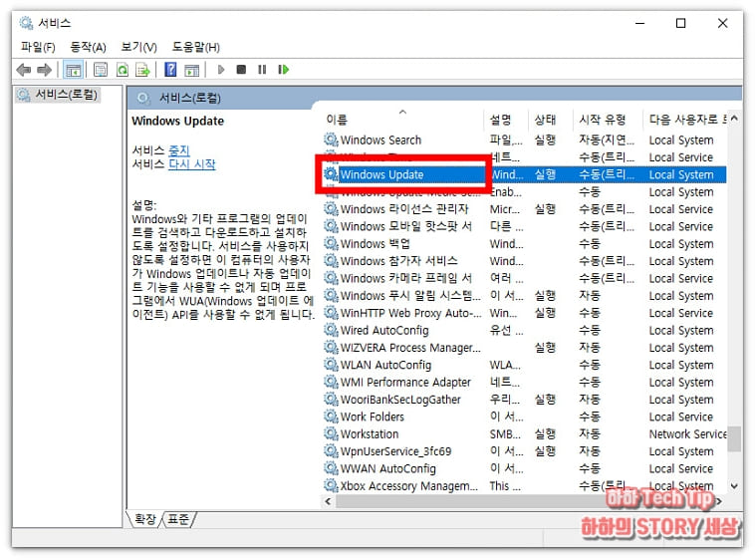The width and height of the screenshot is (755, 560).
Task: Select 서비스(로컬) in the left tree
Action: [58, 95]
